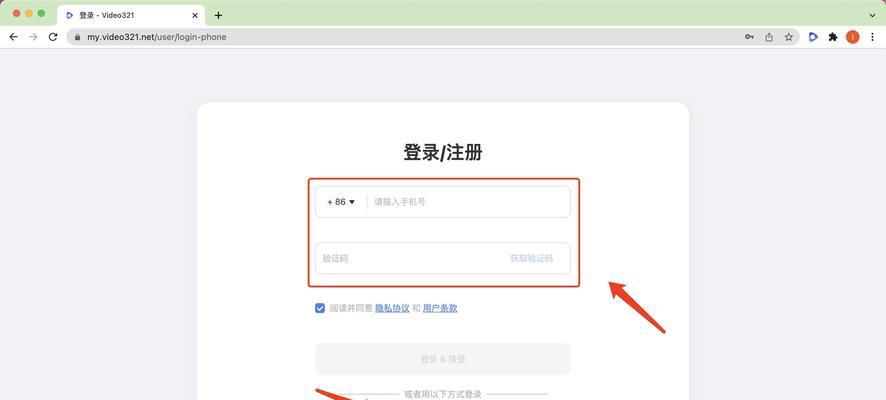Open the +86 country code dropdown
The height and width of the screenshot is (400, 886).
[x=341, y=202]
